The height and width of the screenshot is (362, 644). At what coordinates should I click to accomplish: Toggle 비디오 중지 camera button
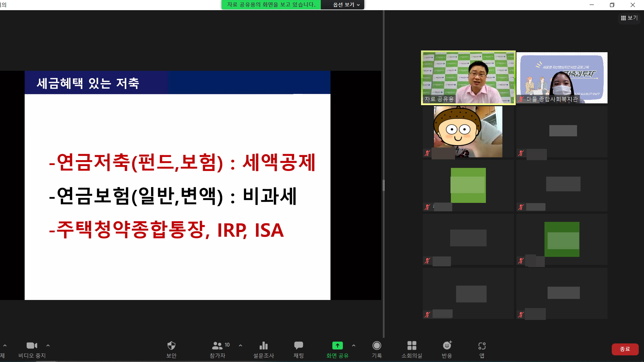point(32,346)
